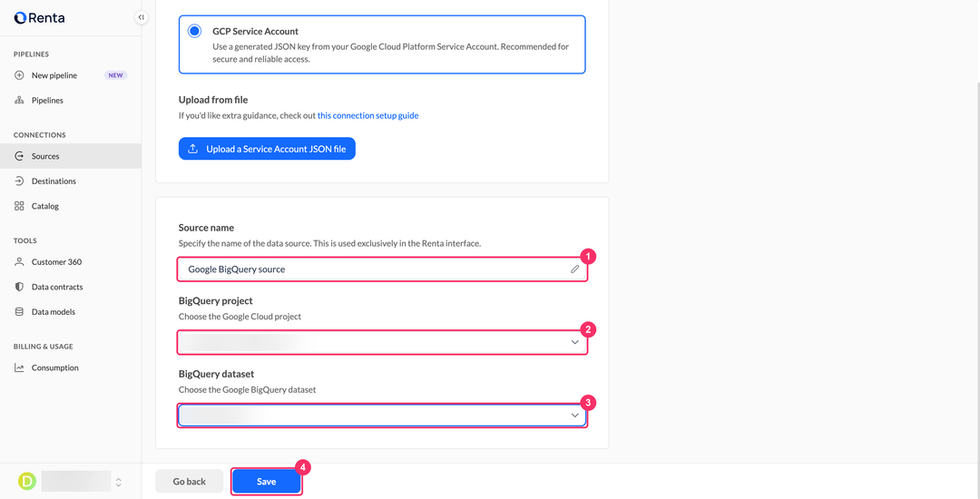980x499 pixels.
Task: Open this connection setup guide link
Action: pos(368,115)
